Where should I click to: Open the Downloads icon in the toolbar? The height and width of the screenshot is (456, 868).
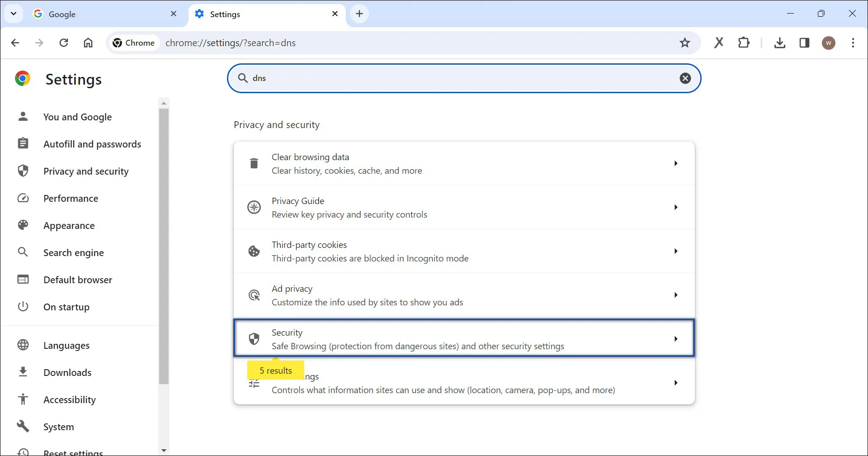[x=780, y=43]
